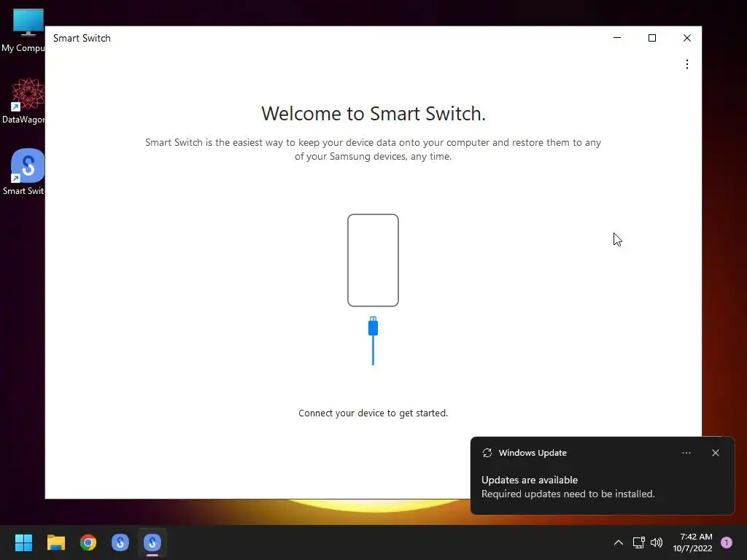Close the Smart Switch window
The image size is (747, 560).
tap(686, 38)
